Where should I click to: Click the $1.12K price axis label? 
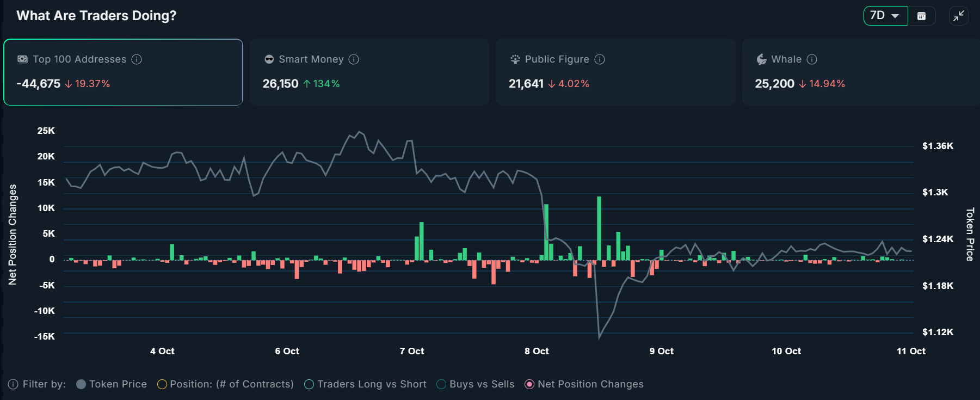tap(938, 332)
